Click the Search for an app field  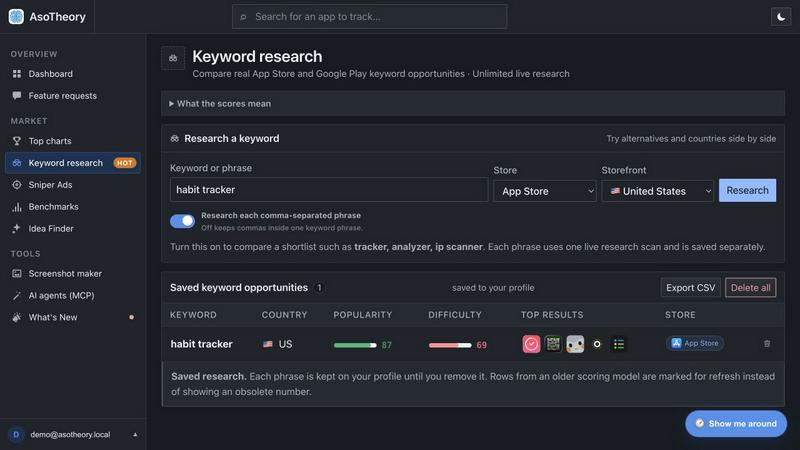[369, 17]
